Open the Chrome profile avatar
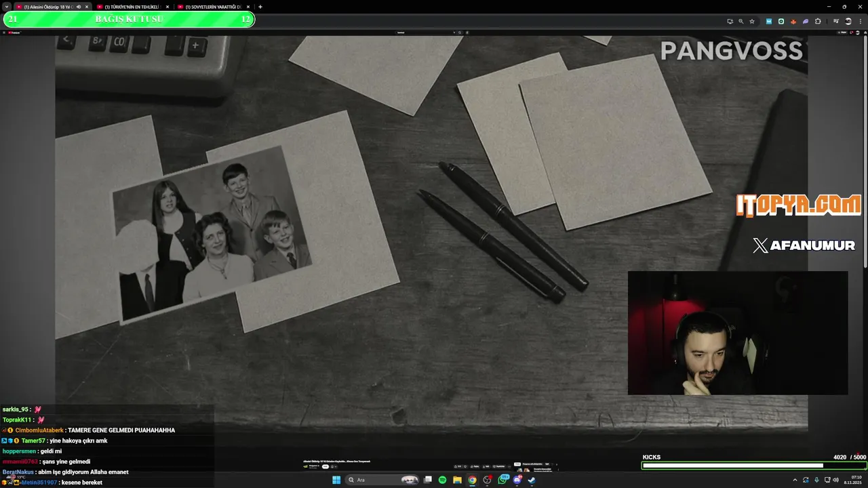This screenshot has height=488, width=868. (x=848, y=21)
